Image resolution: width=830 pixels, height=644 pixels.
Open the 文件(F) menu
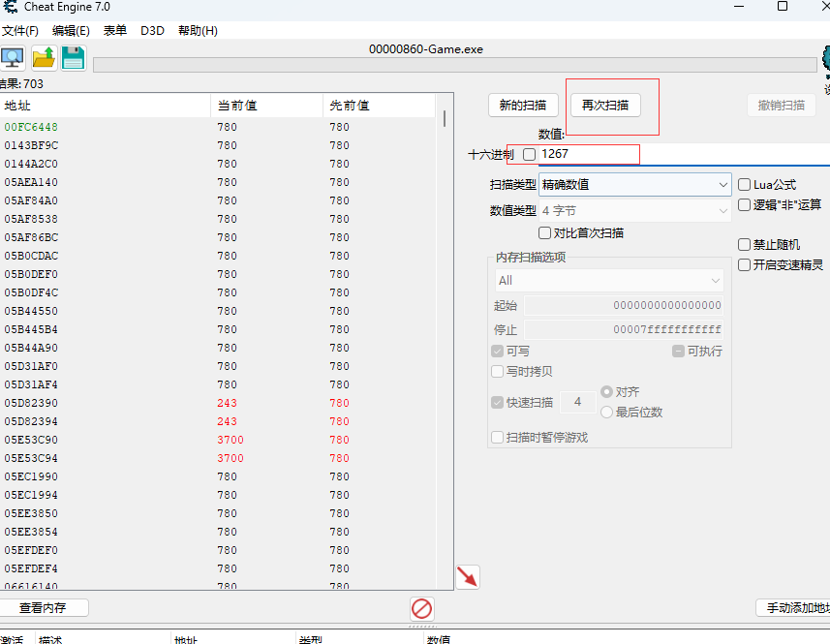click(20, 31)
